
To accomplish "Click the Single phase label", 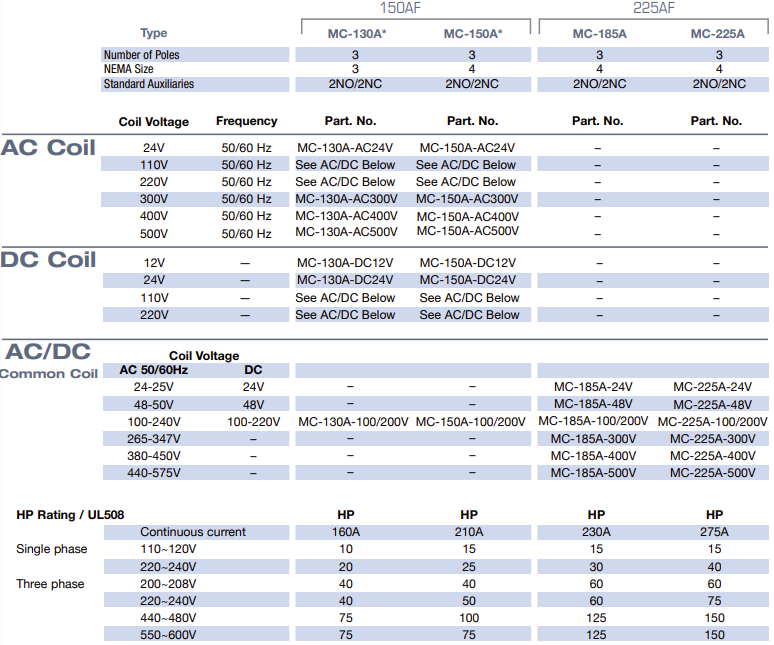I will (52, 549).
